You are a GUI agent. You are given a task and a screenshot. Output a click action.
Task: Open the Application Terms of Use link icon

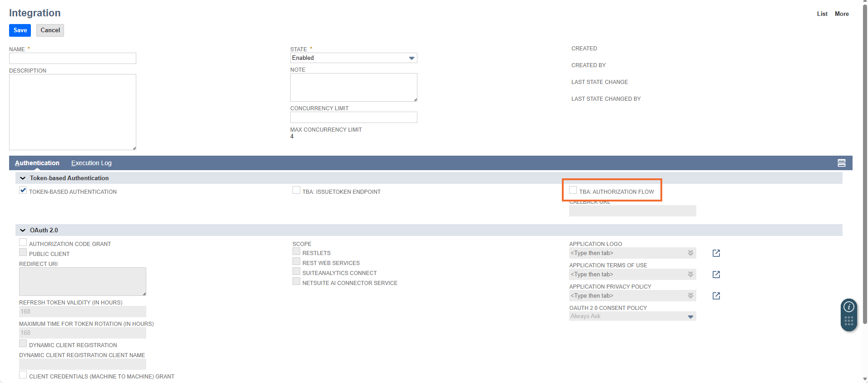716,275
